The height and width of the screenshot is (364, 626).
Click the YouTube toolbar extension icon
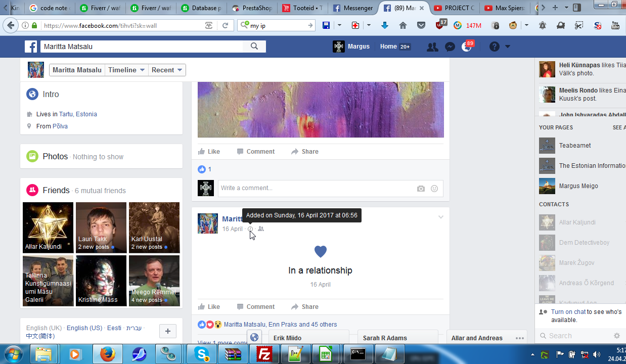pyautogui.click(x=615, y=25)
